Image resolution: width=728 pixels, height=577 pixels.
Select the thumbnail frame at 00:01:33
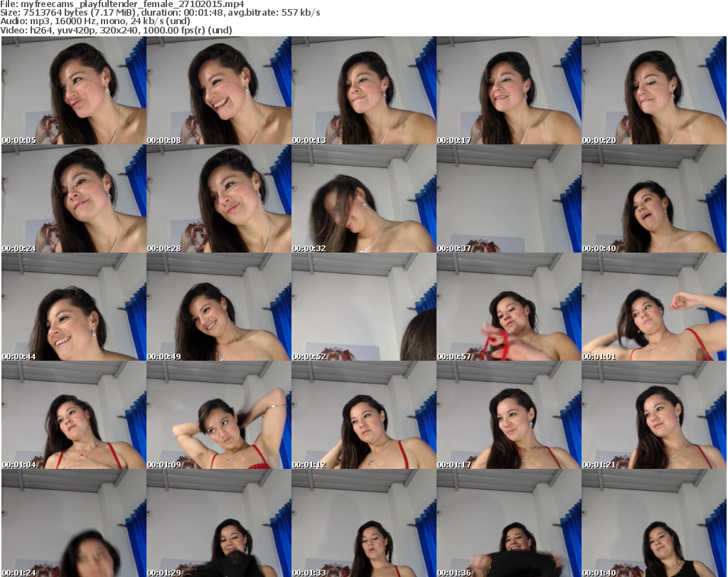(363, 523)
